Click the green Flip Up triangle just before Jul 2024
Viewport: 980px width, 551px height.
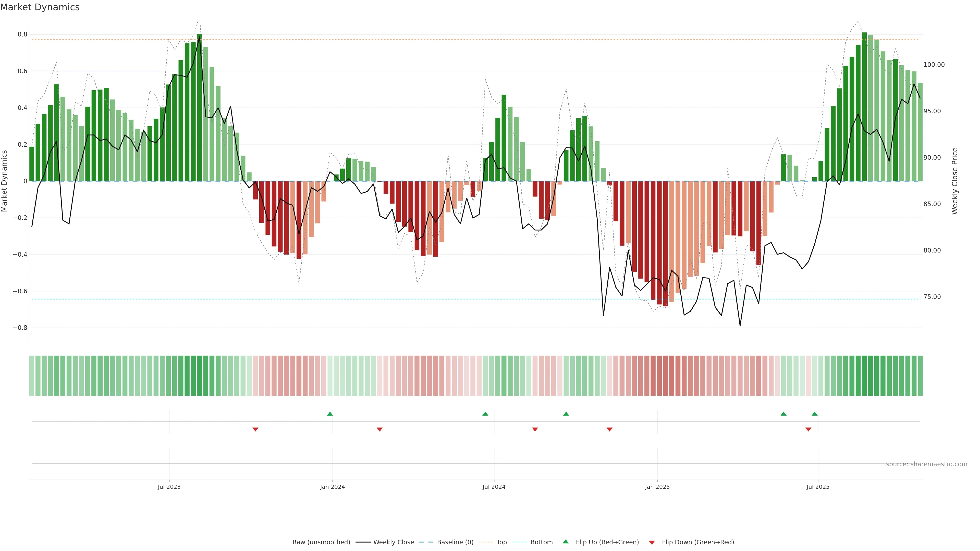click(x=485, y=414)
